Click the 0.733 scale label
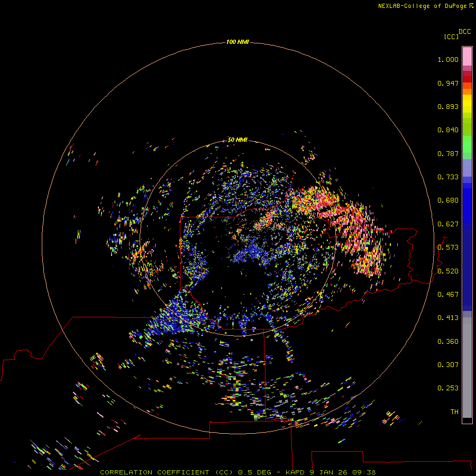 point(448,177)
